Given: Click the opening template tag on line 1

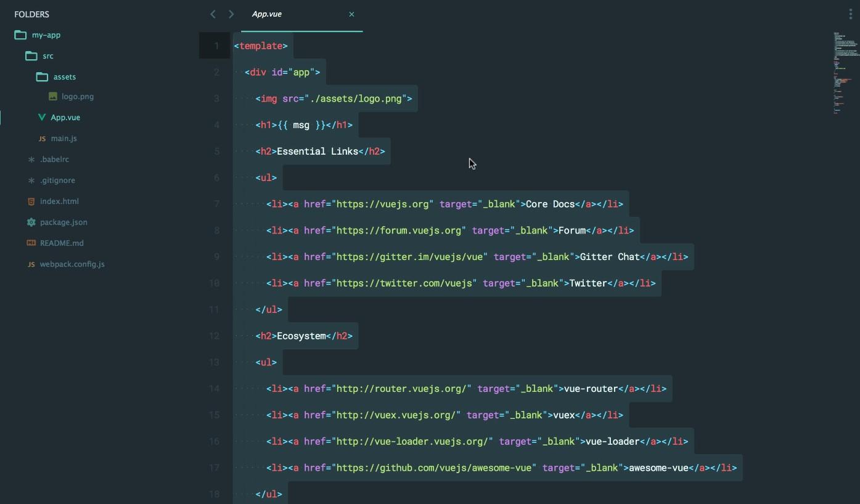Looking at the screenshot, I should (261, 46).
